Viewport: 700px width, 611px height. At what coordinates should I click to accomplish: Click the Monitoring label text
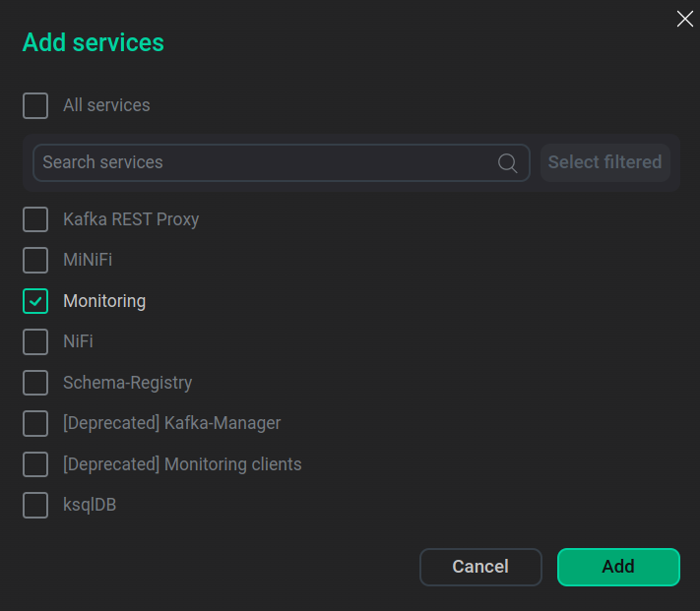click(104, 301)
